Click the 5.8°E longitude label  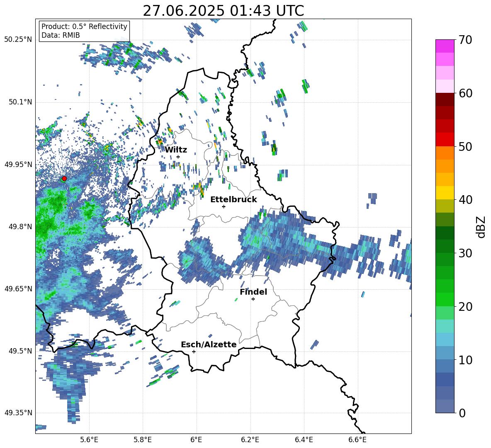143,440
